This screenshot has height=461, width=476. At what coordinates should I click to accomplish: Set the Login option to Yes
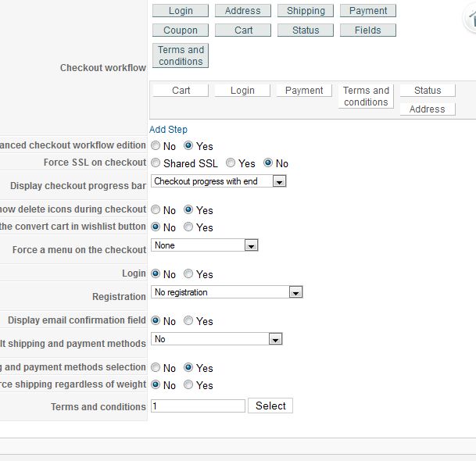(188, 274)
